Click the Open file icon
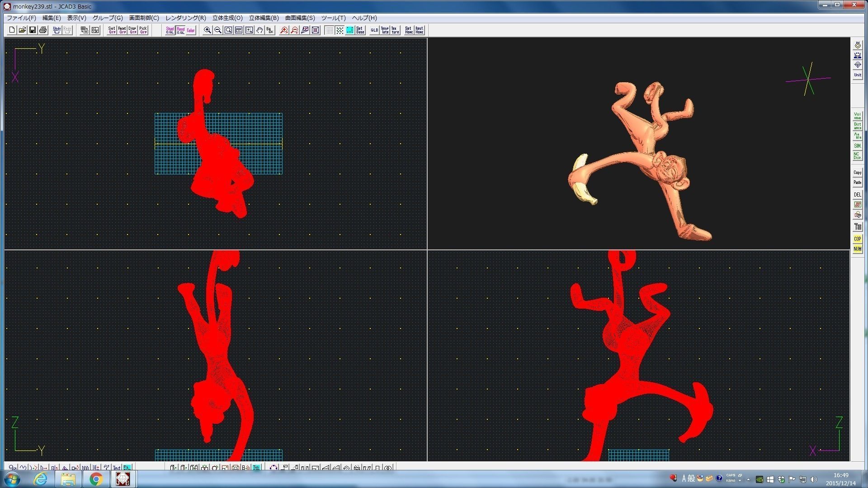The width and height of the screenshot is (868, 488). [22, 30]
